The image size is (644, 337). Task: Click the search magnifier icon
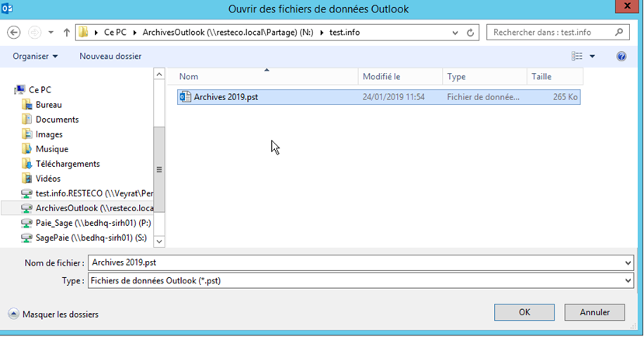(x=619, y=32)
